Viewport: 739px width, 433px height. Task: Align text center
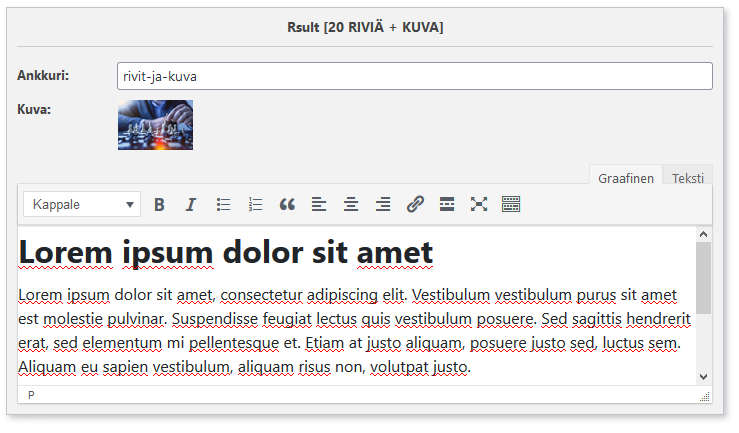351,204
